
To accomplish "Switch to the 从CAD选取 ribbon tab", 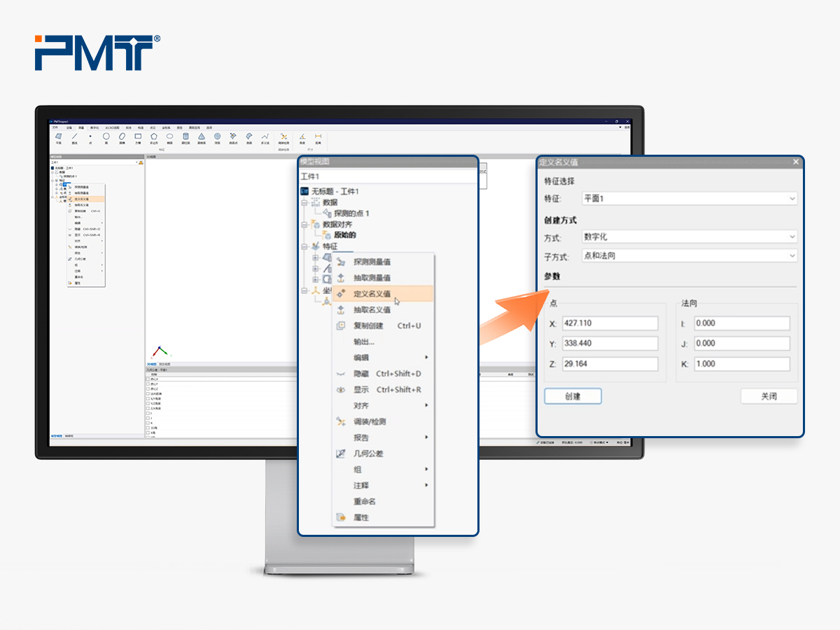I will (112, 127).
